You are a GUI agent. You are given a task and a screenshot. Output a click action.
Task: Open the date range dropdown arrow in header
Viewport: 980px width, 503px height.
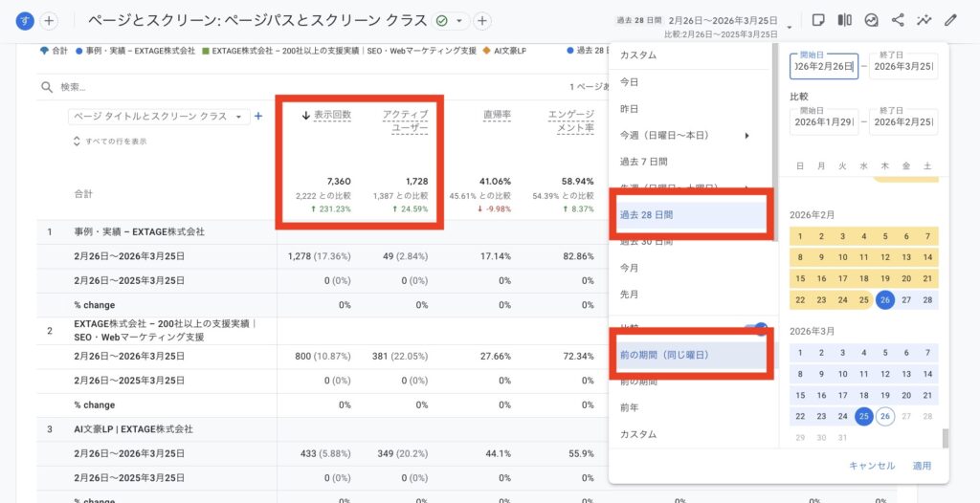pos(790,28)
